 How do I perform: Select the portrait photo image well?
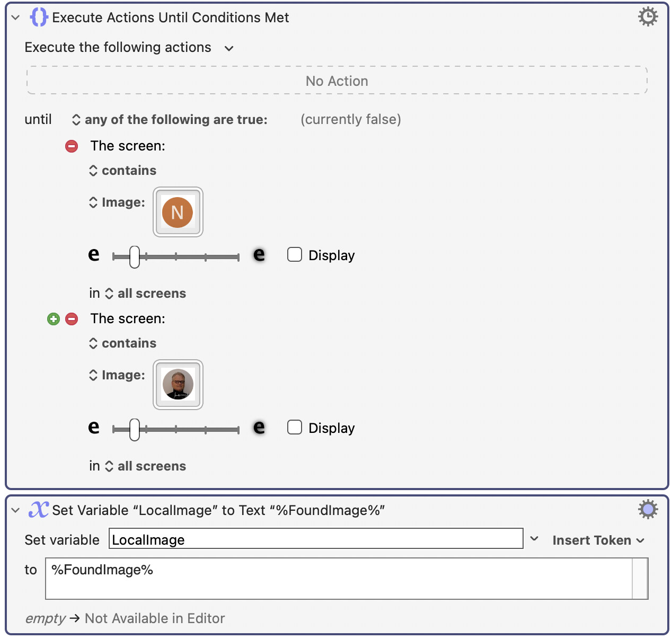[178, 385]
